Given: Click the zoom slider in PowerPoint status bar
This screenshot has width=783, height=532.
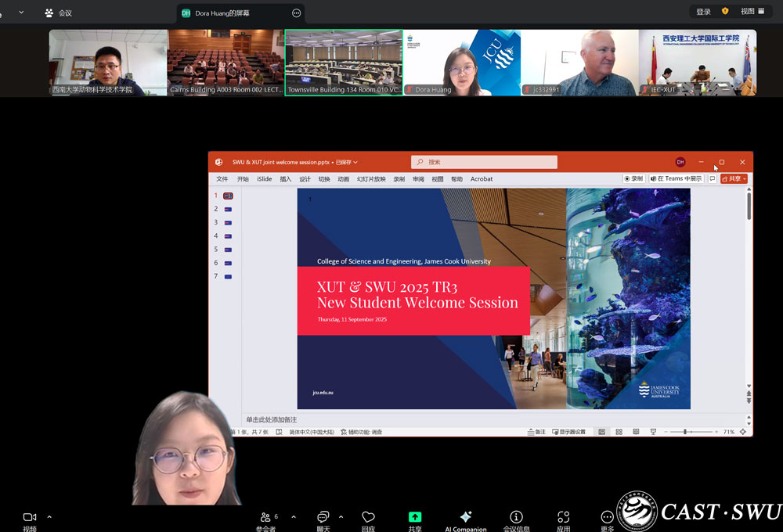Looking at the screenshot, I should [685, 432].
